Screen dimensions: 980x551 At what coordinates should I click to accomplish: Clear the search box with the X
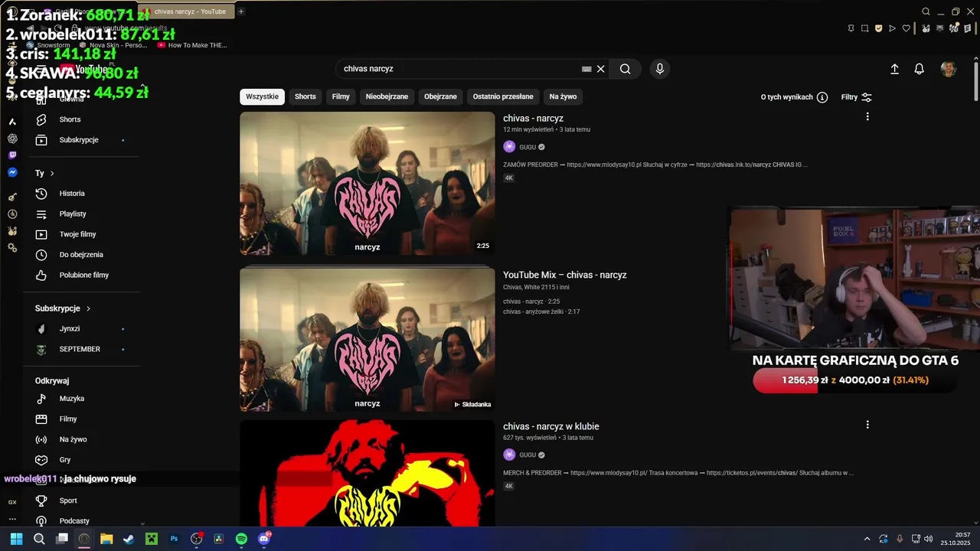pos(601,69)
